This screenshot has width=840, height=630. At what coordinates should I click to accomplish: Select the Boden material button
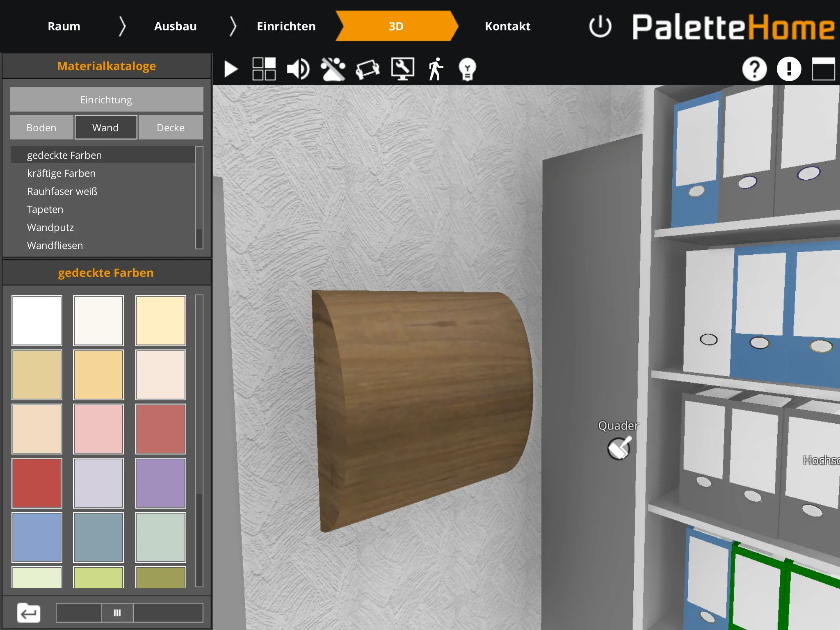[41, 128]
